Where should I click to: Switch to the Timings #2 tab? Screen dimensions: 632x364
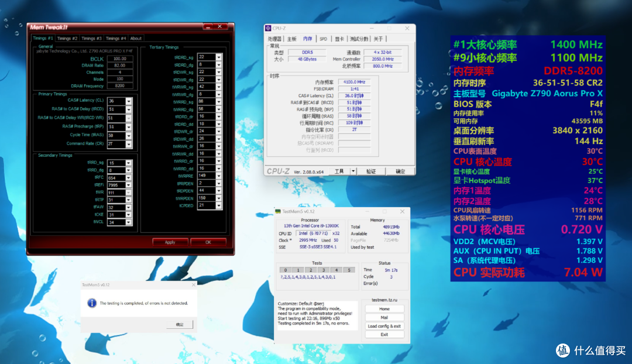(67, 38)
